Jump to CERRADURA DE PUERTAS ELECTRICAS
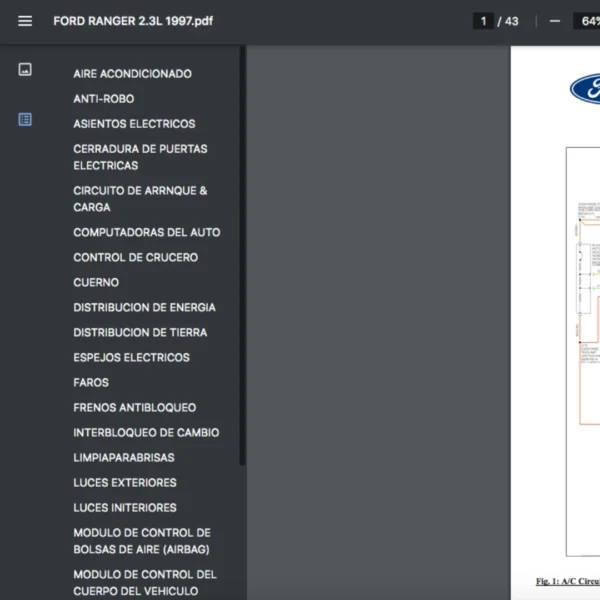 (140, 157)
